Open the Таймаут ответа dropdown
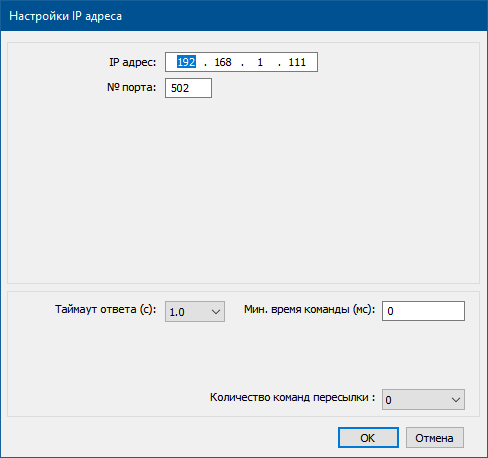Viewport: 488px width, 458px height. 195,312
